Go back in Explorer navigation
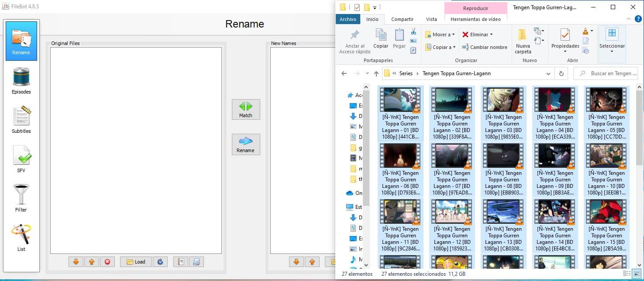644x281 pixels. pos(344,73)
